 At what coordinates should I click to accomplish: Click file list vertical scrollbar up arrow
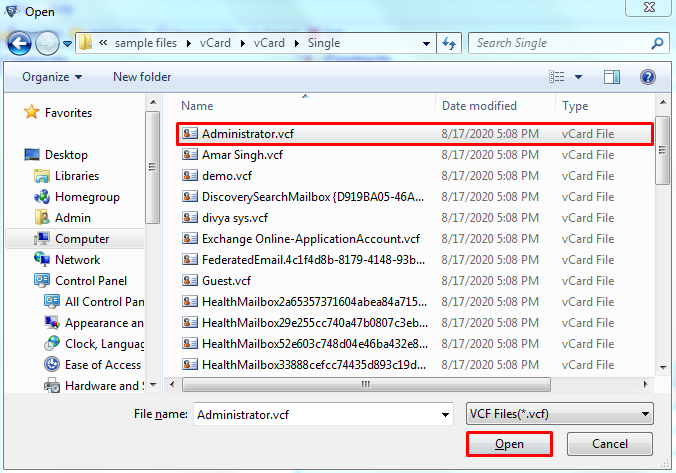[x=663, y=103]
